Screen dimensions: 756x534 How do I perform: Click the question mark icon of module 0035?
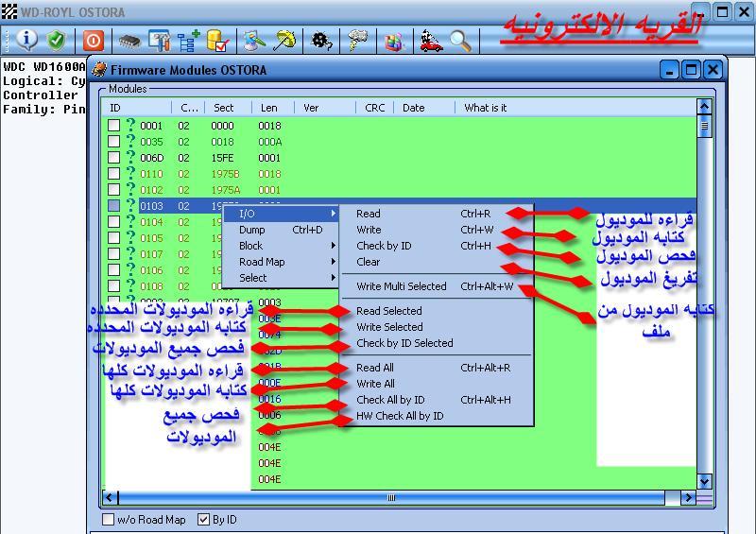(130, 141)
